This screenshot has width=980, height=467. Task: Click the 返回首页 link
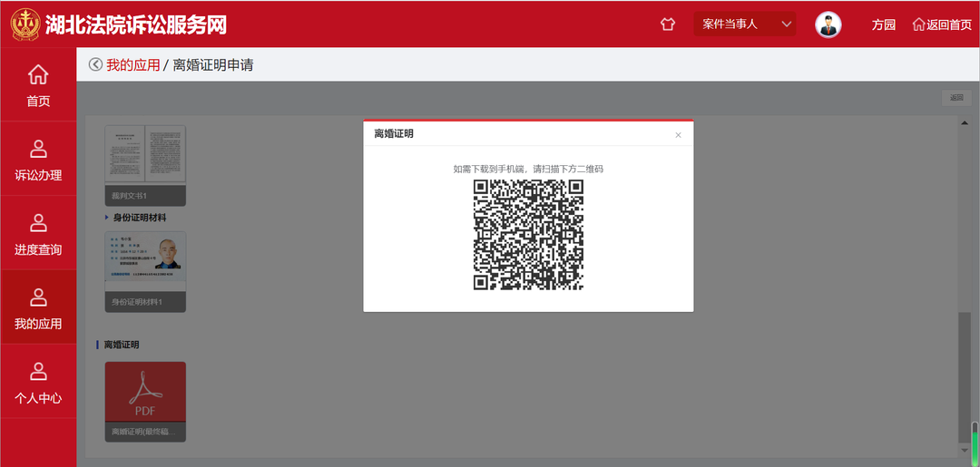click(x=942, y=24)
